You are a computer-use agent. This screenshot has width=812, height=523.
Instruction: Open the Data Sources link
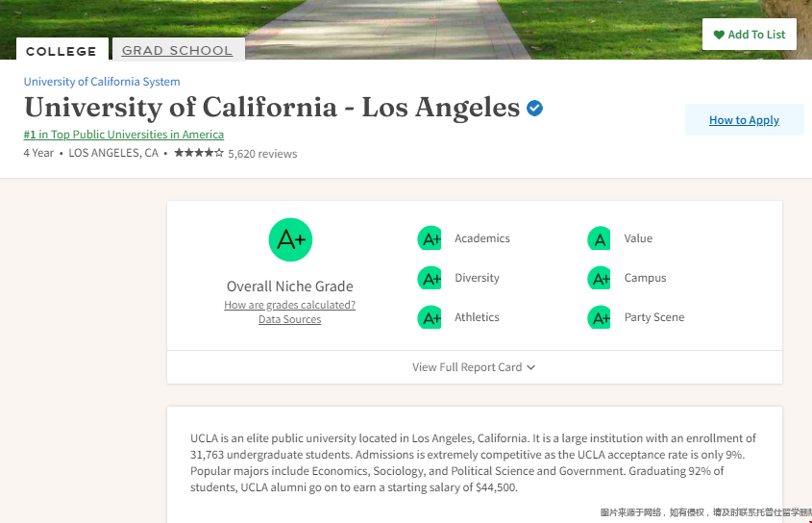290,319
